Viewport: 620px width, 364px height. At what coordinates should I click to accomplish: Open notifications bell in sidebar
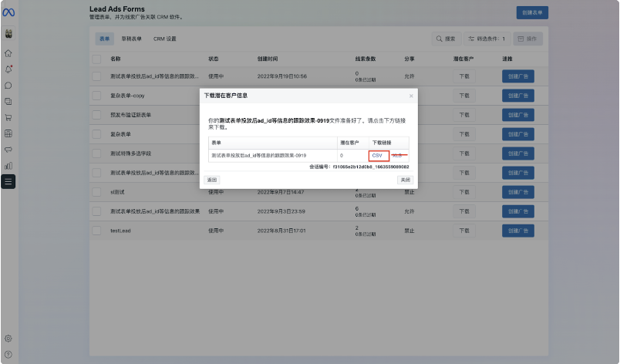coord(8,69)
